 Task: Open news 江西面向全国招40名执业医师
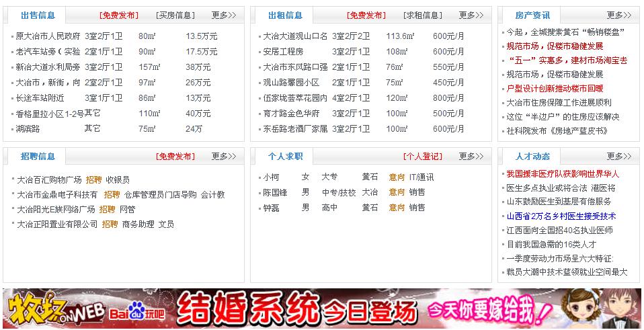click(559, 231)
